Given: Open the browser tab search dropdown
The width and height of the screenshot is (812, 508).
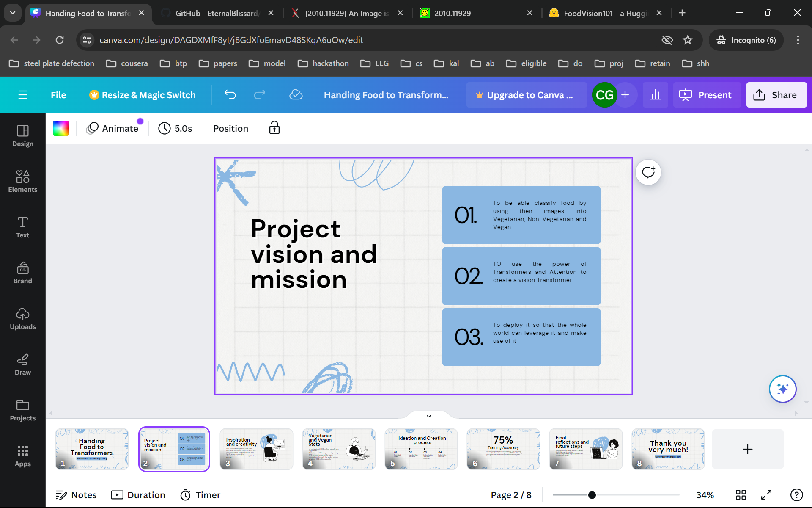Looking at the screenshot, I should 13,13.
